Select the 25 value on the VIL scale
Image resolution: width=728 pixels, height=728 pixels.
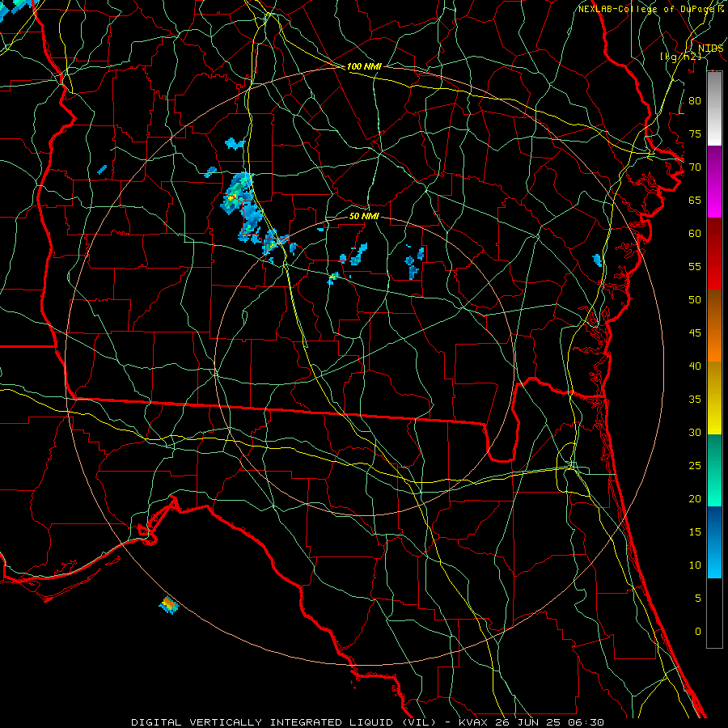pos(695,465)
